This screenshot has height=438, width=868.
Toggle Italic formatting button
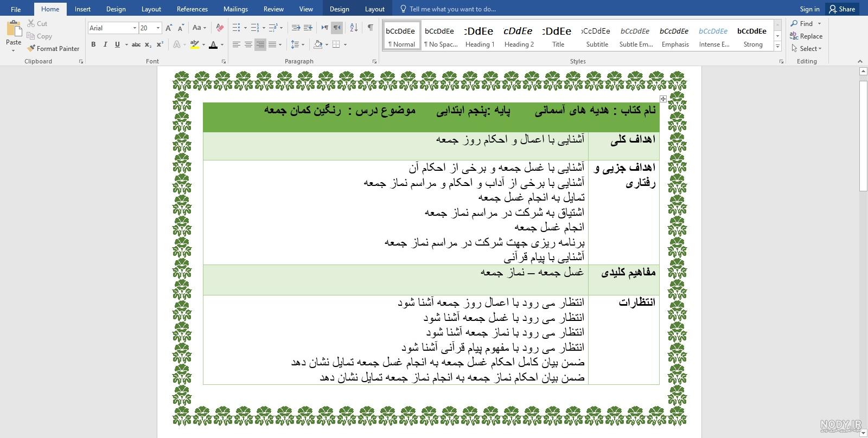[x=105, y=44]
